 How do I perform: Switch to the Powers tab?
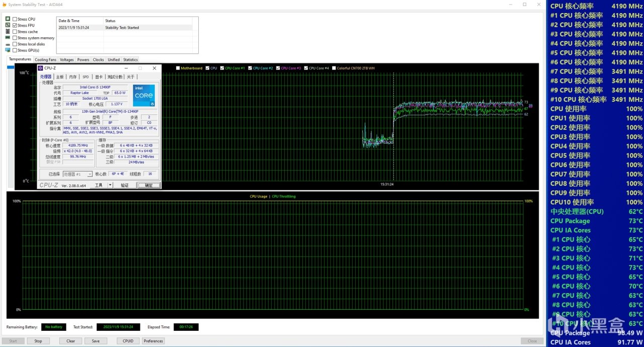coord(83,59)
